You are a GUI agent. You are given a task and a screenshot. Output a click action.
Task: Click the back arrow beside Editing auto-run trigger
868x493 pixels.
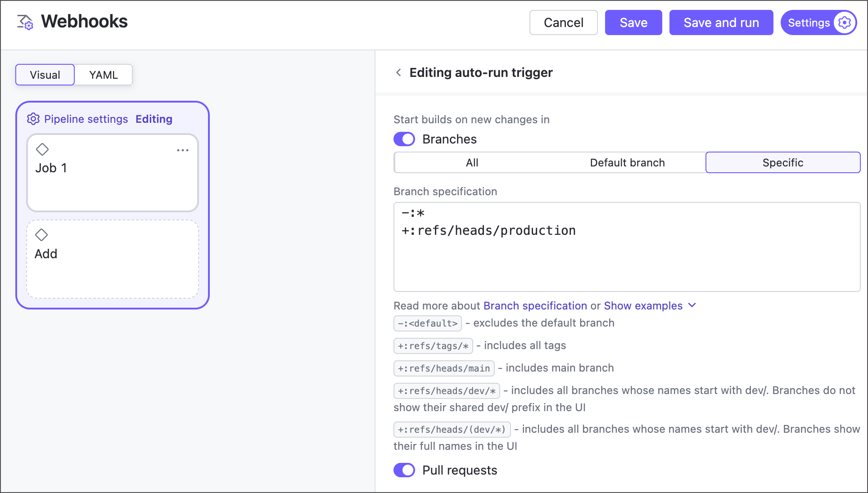tap(398, 72)
